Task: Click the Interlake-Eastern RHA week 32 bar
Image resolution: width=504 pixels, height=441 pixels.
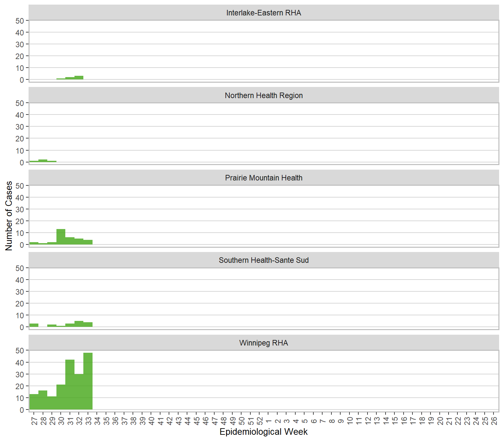Action: [x=79, y=78]
